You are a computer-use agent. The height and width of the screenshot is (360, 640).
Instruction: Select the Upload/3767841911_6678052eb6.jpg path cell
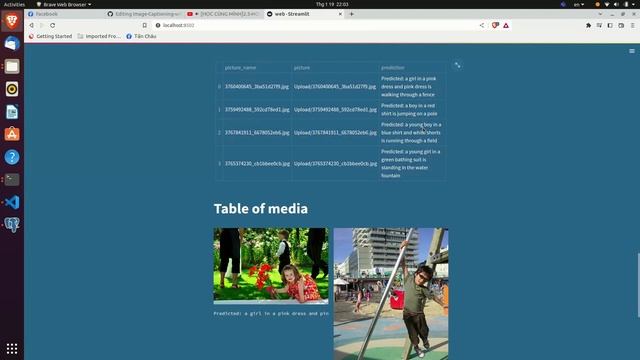[x=335, y=133]
